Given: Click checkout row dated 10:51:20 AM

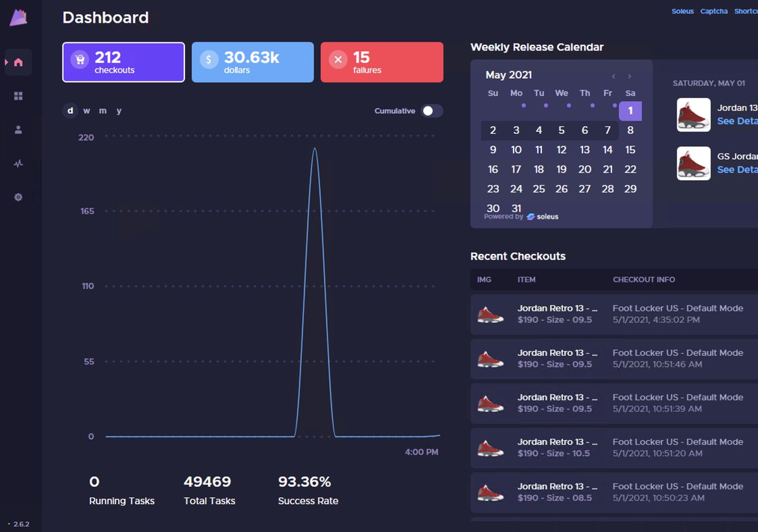Looking at the screenshot, I should [x=614, y=447].
